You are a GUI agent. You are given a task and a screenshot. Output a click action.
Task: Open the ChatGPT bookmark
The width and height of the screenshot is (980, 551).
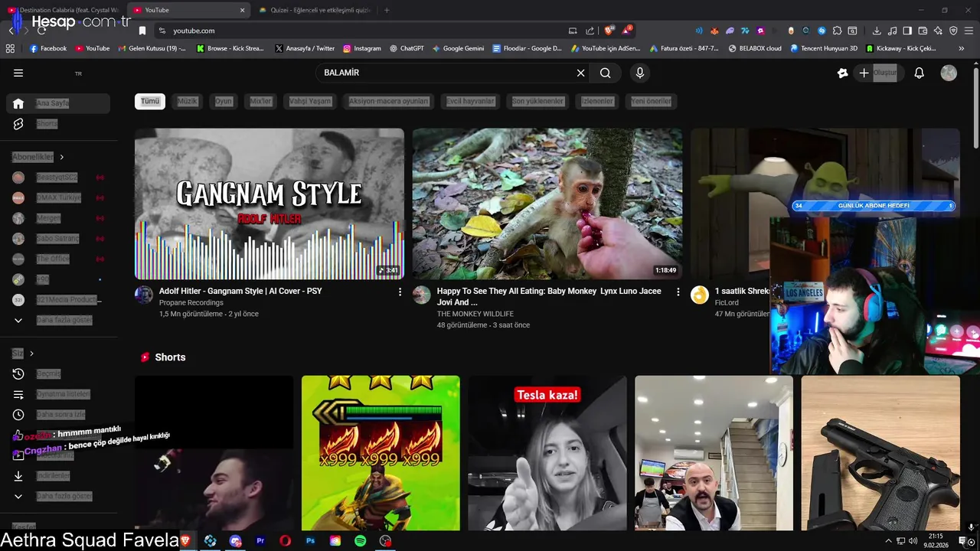[407, 48]
